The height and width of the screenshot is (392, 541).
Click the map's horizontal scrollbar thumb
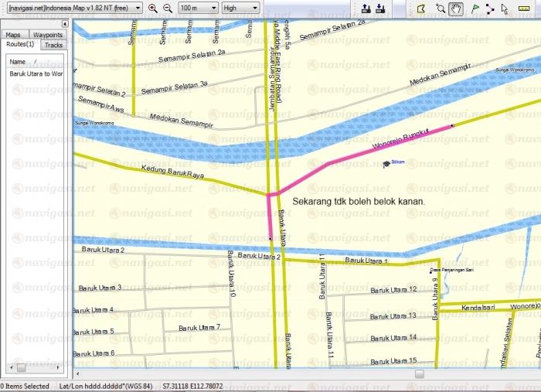[419, 373]
